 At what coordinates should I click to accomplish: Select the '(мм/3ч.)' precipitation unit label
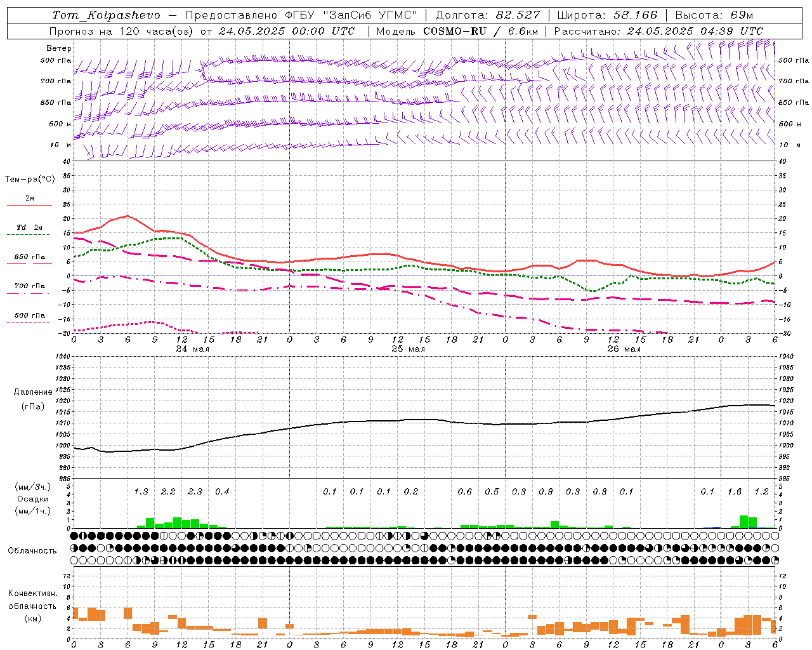(31, 487)
